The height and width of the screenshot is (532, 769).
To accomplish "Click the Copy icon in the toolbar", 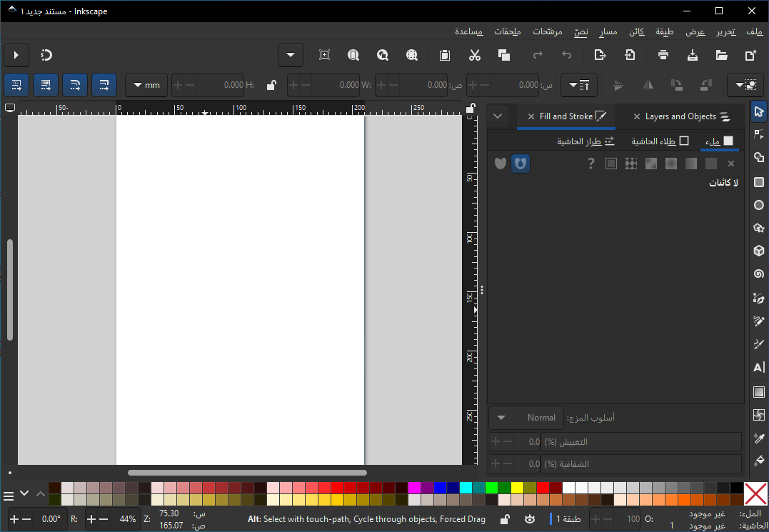I will [503, 56].
